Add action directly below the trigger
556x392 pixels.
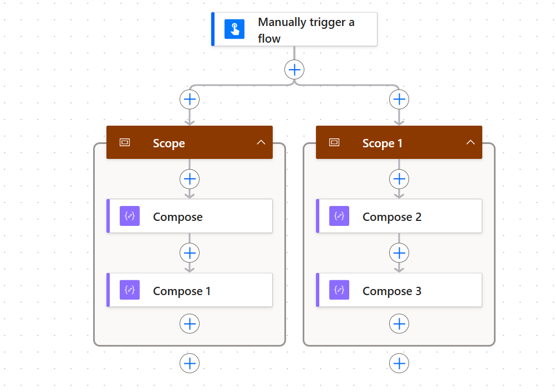pos(294,70)
